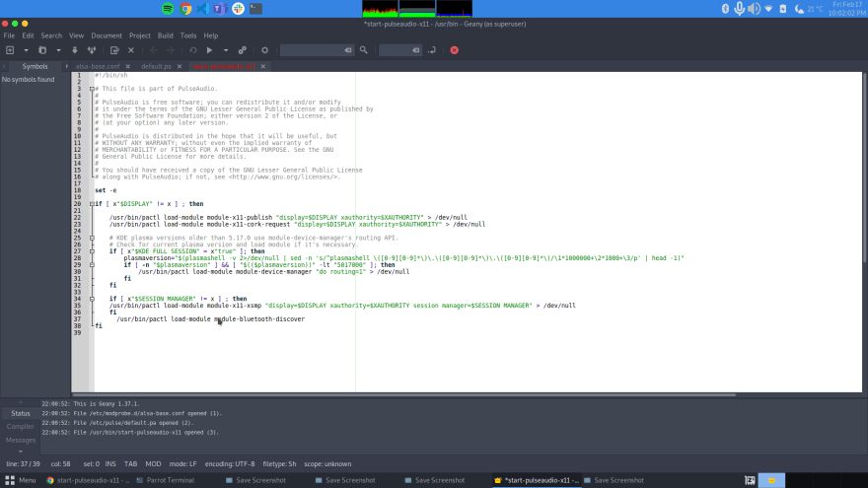Save the current file with the toolbar icon
This screenshot has height=488, width=868.
click(75, 50)
